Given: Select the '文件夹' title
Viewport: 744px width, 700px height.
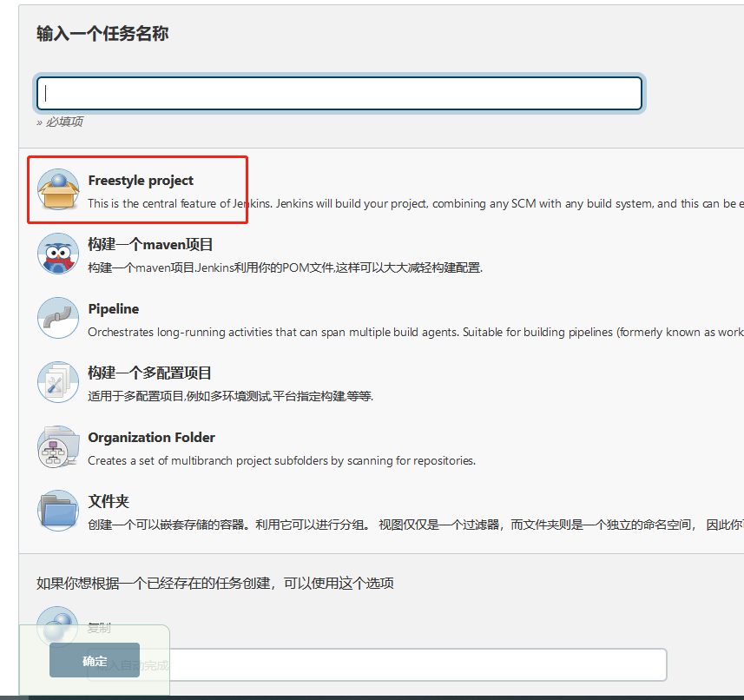Looking at the screenshot, I should pyautogui.click(x=109, y=502).
